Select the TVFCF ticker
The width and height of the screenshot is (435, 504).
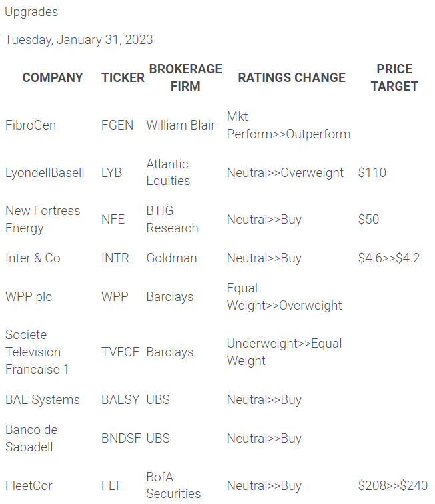point(120,352)
